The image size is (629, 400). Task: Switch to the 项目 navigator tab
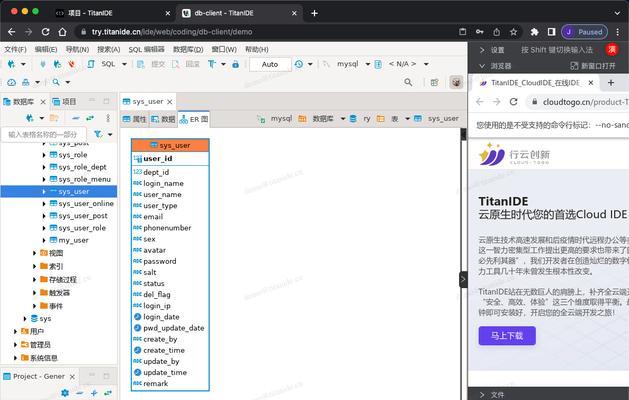65,102
